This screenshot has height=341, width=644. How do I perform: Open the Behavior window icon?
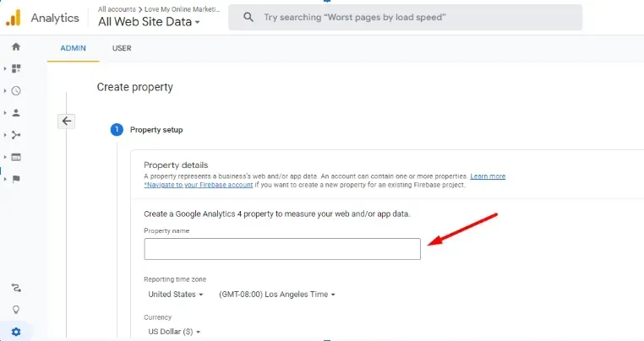tap(16, 157)
